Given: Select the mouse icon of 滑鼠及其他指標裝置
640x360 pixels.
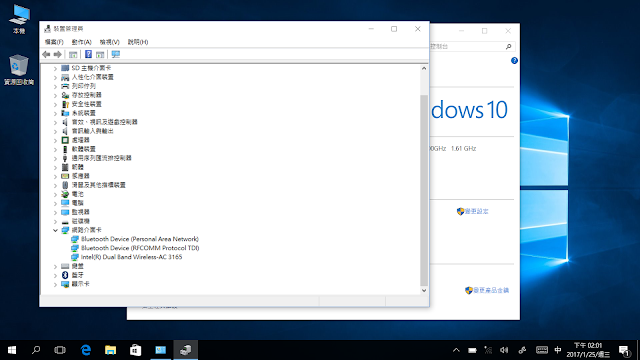Looking at the screenshot, I should [x=65, y=185].
